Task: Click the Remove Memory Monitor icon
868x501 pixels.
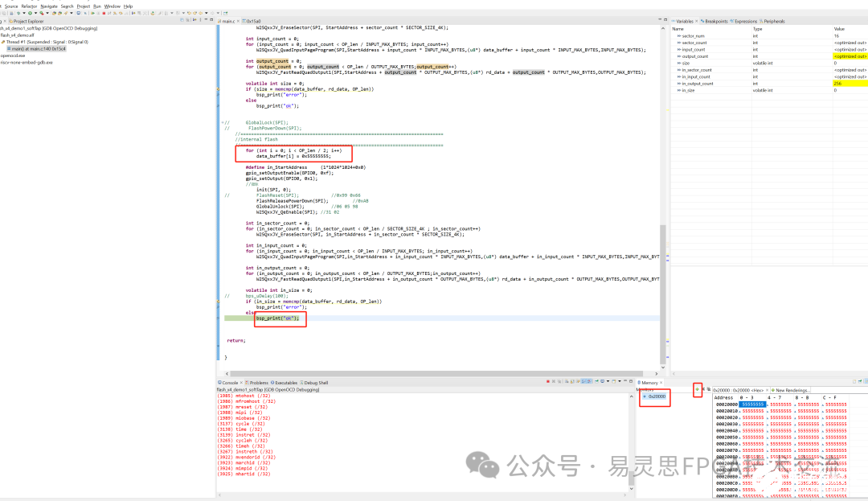Action: (703, 389)
